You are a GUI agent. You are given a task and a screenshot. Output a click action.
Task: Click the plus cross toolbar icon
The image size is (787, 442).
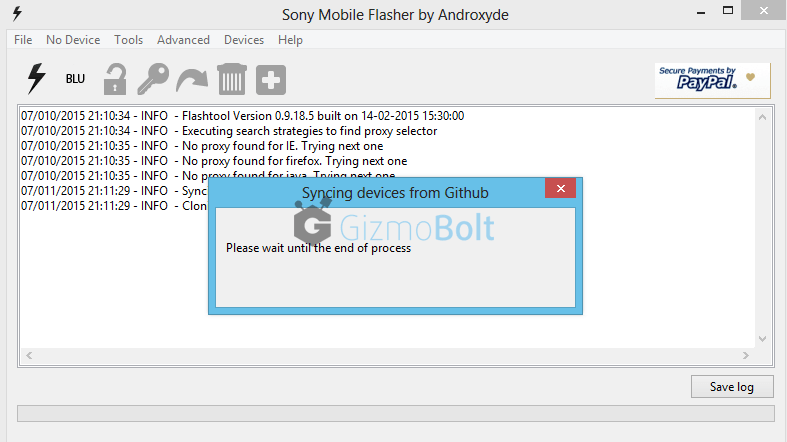[271, 80]
